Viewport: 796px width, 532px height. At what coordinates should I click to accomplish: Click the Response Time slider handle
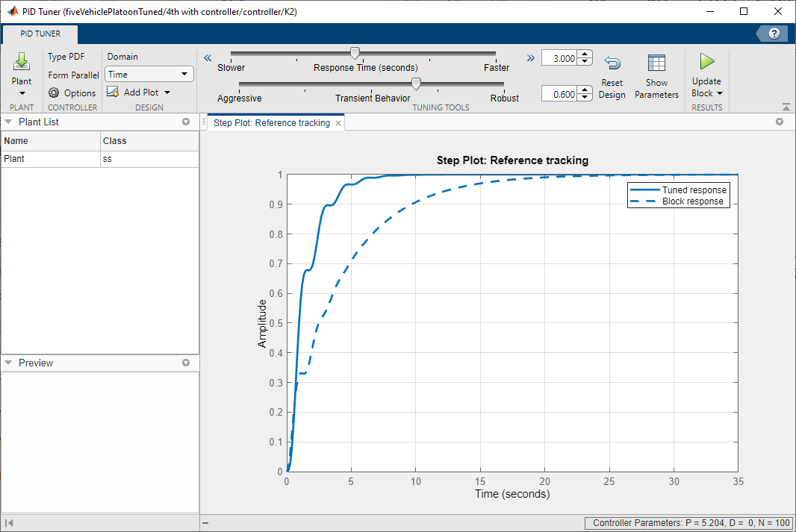click(355, 53)
